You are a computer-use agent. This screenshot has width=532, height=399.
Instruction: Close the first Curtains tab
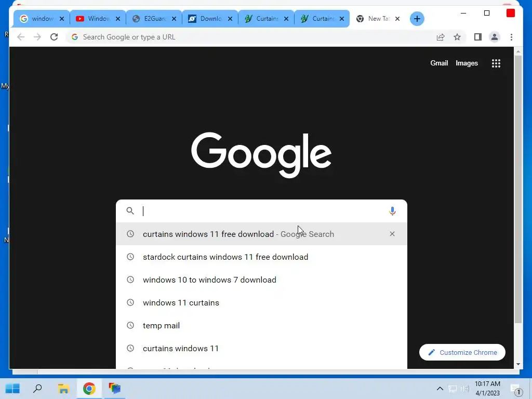click(x=286, y=19)
